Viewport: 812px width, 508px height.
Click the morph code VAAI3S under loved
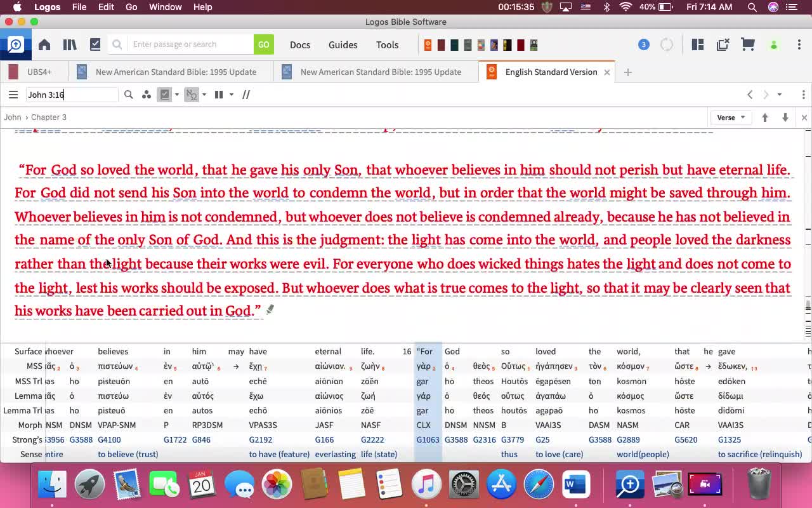pos(548,425)
